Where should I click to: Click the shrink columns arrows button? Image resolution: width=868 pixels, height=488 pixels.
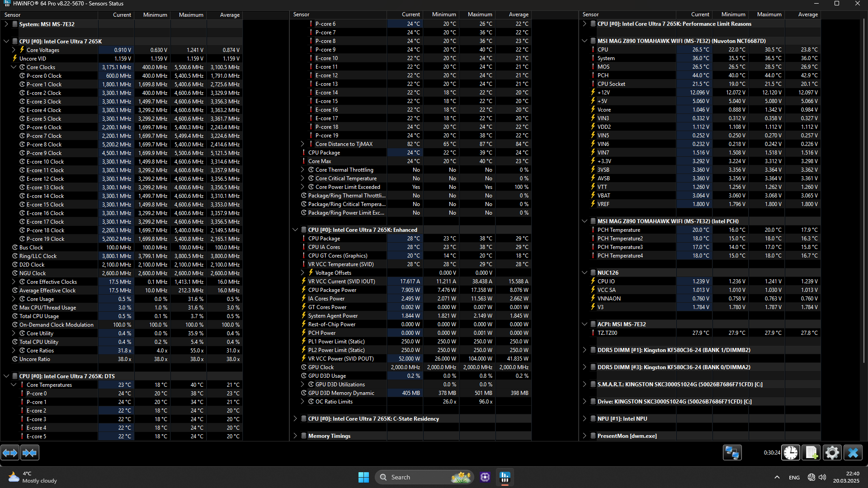click(x=30, y=453)
